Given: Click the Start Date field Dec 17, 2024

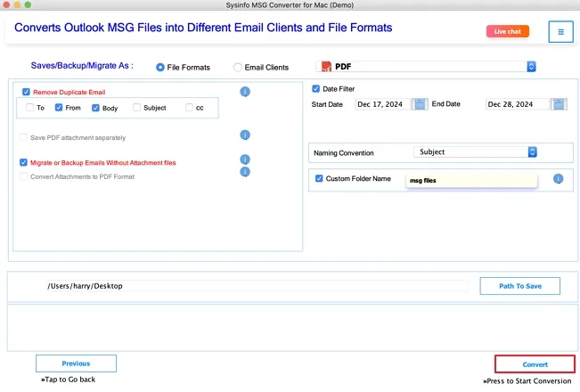Looking at the screenshot, I should tap(382, 104).
